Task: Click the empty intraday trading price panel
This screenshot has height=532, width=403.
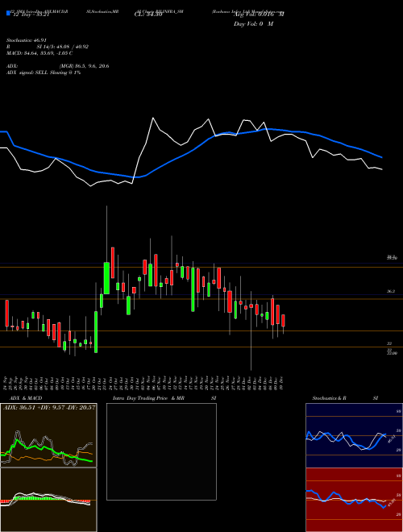Action: tap(161, 451)
